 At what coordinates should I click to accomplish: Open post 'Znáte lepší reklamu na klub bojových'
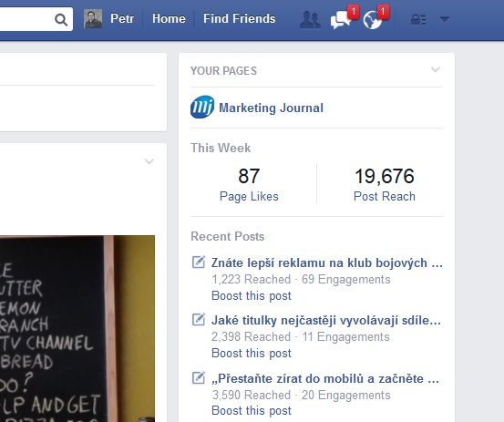(x=327, y=262)
